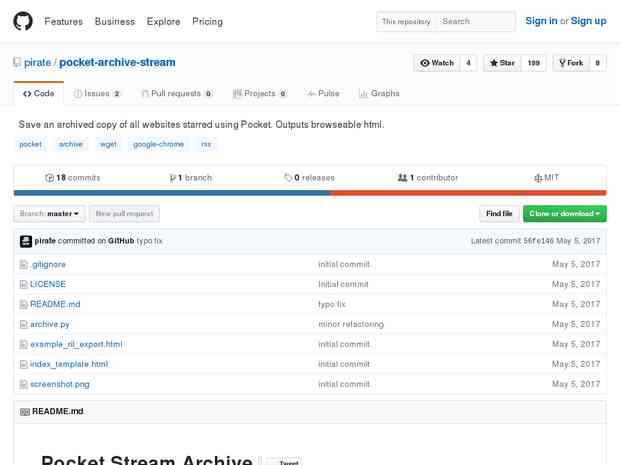The height and width of the screenshot is (465, 620).
Task: Open the pirate owner link
Action: click(x=38, y=62)
